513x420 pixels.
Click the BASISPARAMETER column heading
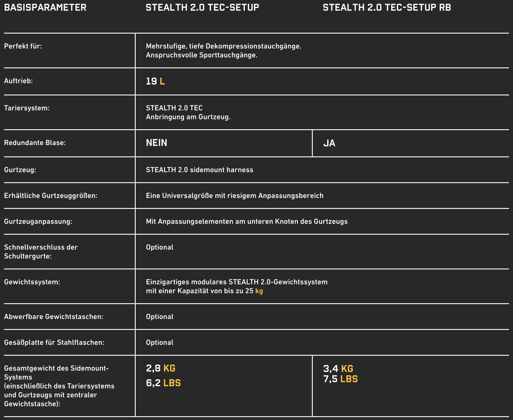45,8
